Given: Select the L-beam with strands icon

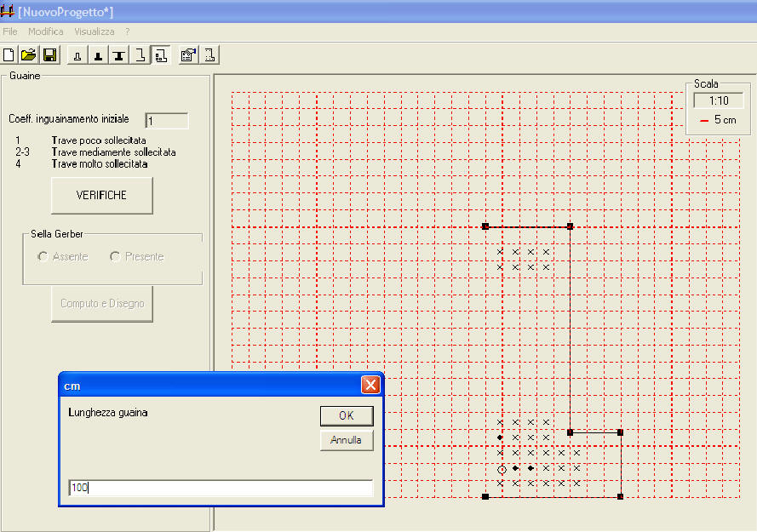Looking at the screenshot, I should point(160,55).
